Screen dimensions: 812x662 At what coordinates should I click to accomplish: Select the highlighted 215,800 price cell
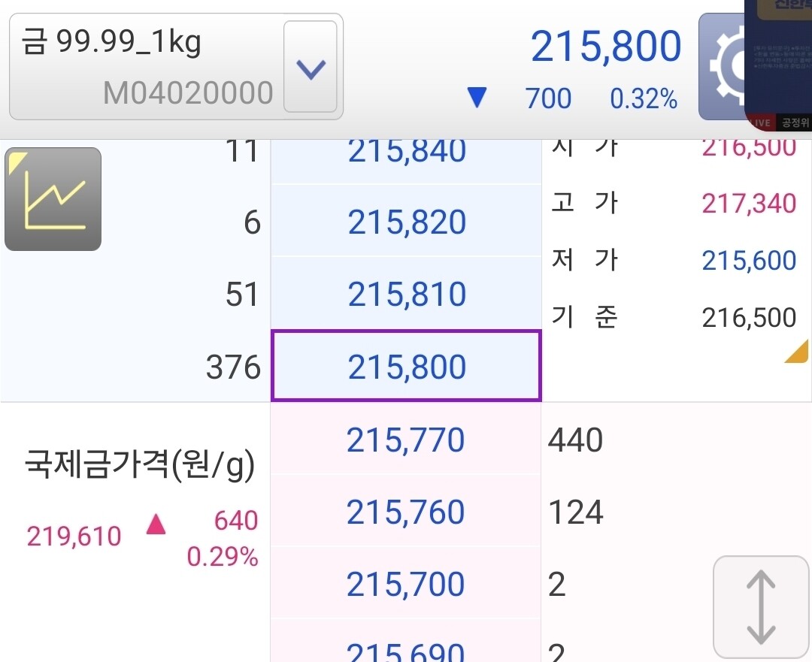(406, 365)
